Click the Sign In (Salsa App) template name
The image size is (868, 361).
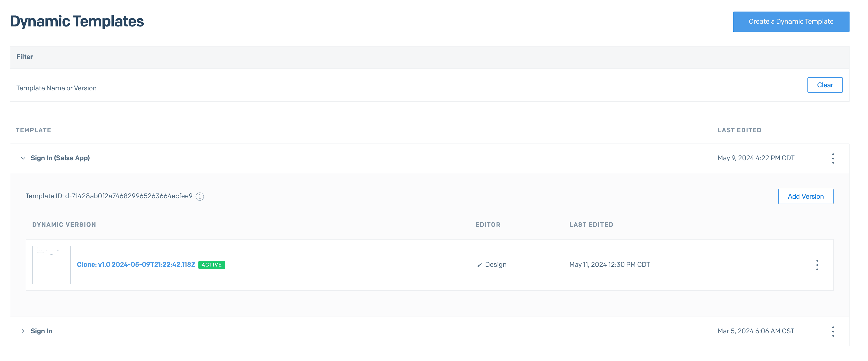coord(60,158)
